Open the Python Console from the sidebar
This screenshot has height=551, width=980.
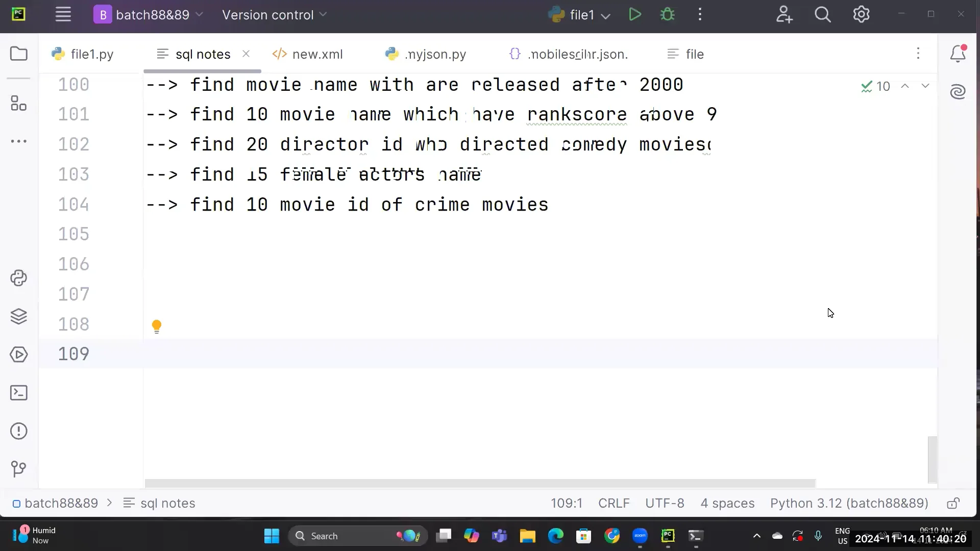pos(19,278)
